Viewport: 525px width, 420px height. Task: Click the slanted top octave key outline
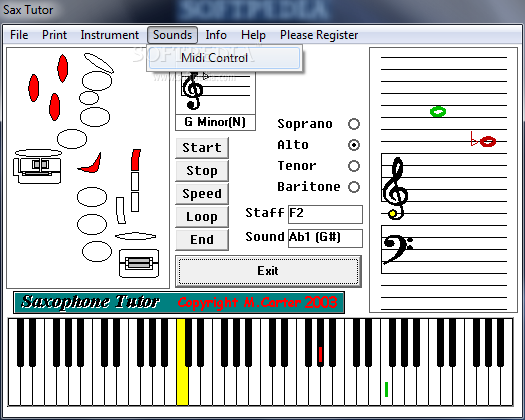tap(99, 63)
